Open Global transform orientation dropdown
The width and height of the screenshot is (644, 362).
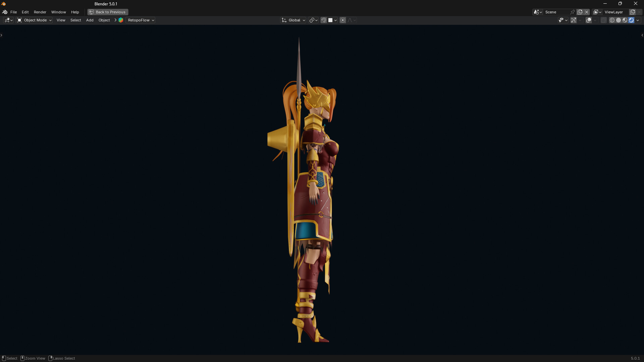pyautogui.click(x=293, y=20)
